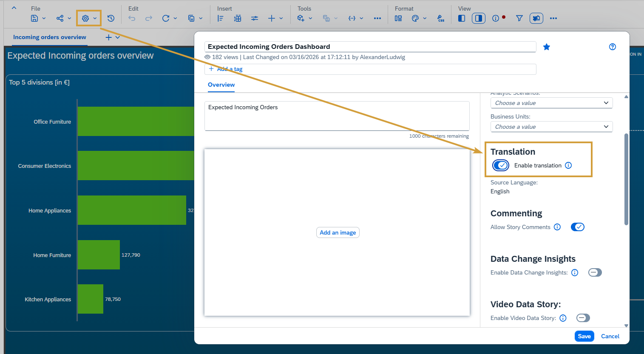Click the Save button in dialog
The width and height of the screenshot is (644, 354).
tap(584, 336)
